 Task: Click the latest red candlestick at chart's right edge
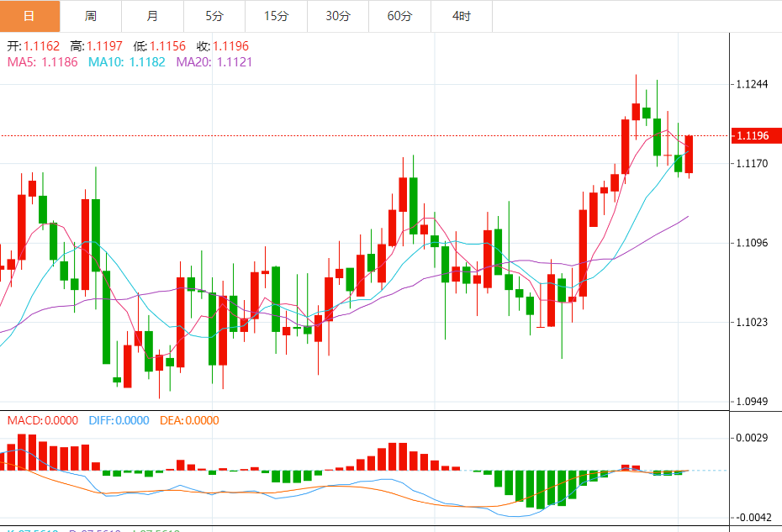689,154
